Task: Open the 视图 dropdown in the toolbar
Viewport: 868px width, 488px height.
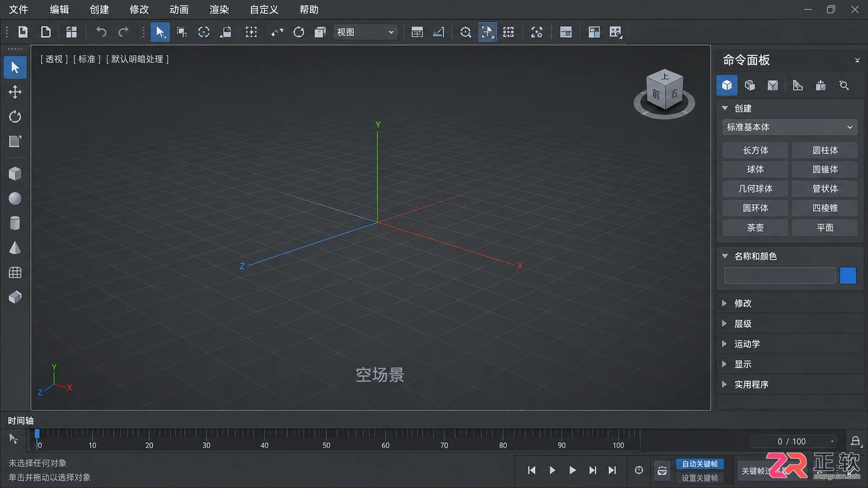Action: click(365, 32)
